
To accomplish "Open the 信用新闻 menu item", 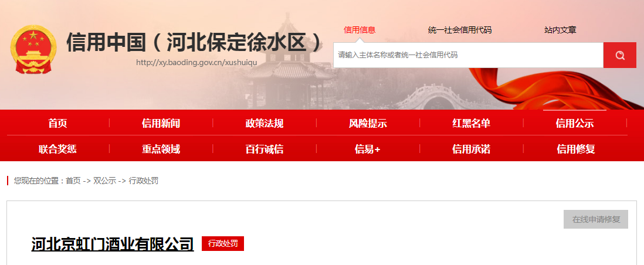I will tap(161, 123).
